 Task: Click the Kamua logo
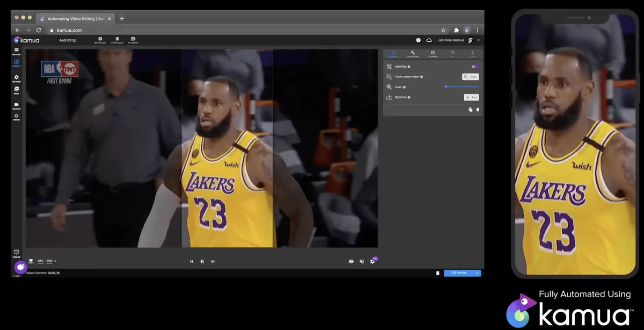pyautogui.click(x=26, y=40)
